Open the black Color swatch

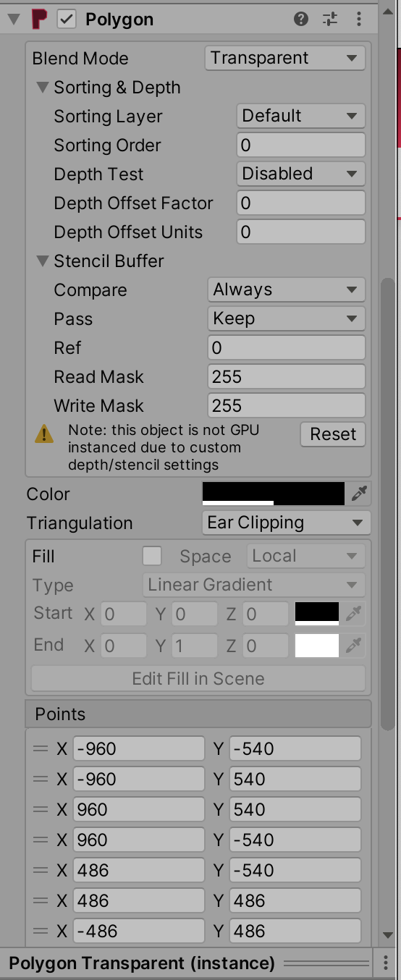click(x=274, y=494)
